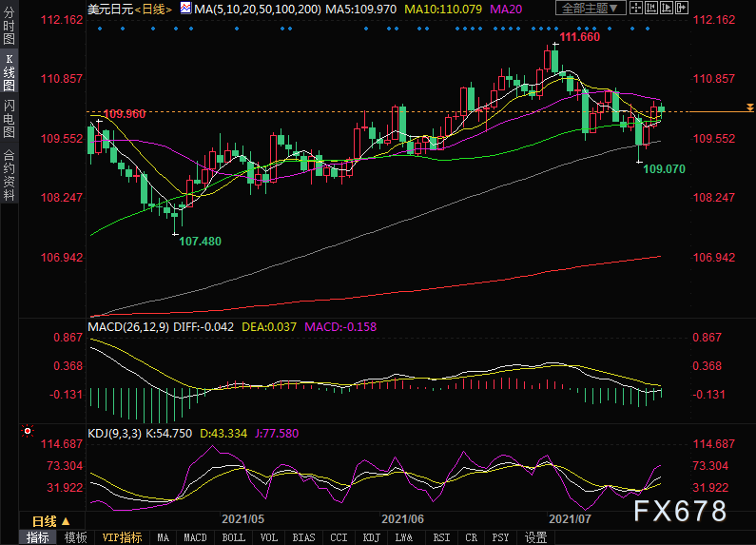Click the left-axis 110.857 price label
Image resolution: width=756 pixels, height=545 pixels.
pyautogui.click(x=62, y=79)
